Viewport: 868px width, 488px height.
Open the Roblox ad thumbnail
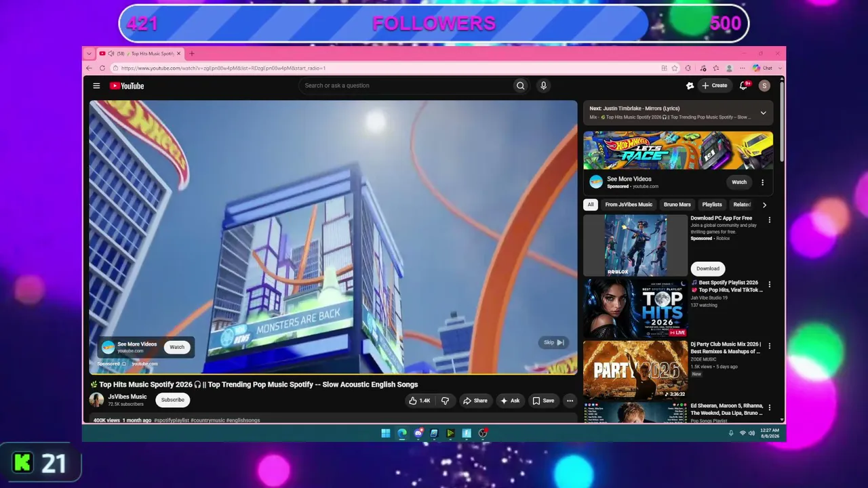(x=635, y=245)
